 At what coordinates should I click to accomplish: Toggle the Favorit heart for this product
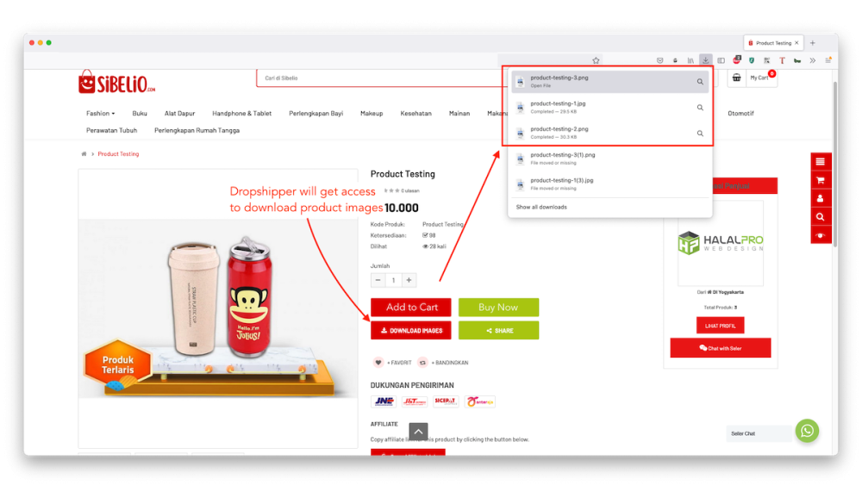378,363
